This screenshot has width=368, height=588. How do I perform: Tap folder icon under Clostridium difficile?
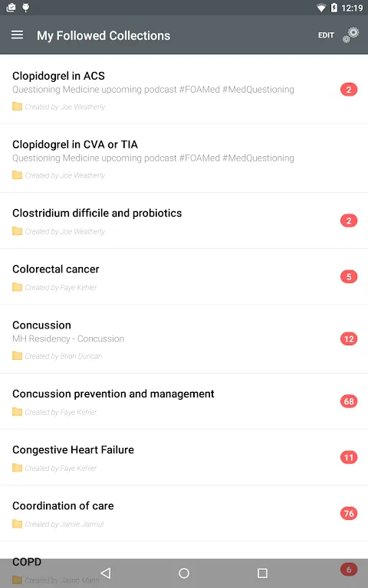tap(18, 231)
